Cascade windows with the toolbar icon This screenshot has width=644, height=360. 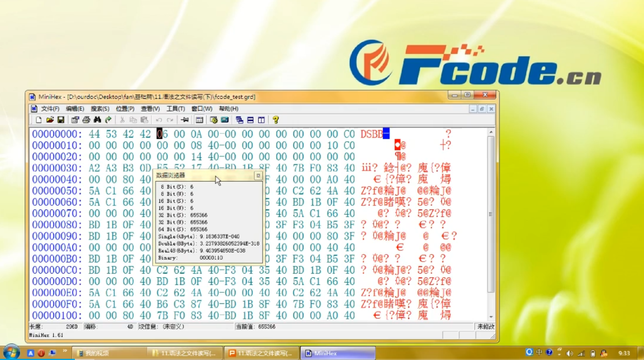pyautogui.click(x=239, y=120)
